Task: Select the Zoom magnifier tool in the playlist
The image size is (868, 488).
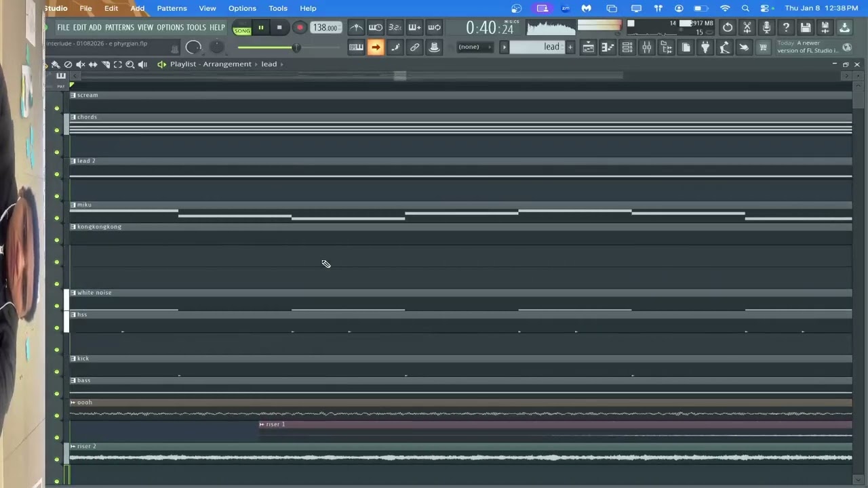Action: point(130,64)
